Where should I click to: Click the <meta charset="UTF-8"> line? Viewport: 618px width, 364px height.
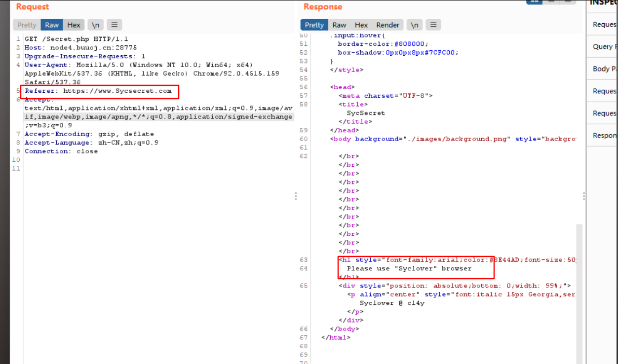pos(385,96)
